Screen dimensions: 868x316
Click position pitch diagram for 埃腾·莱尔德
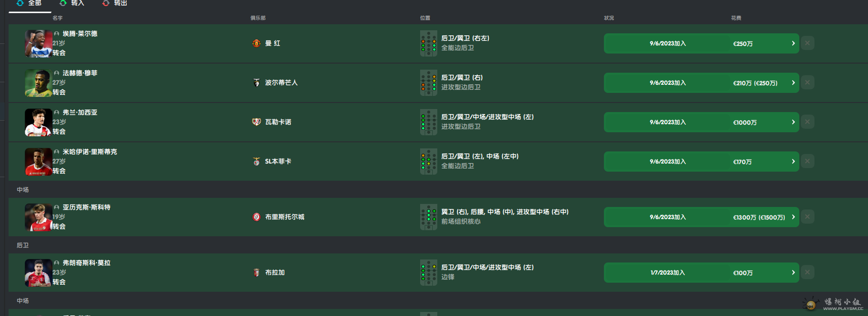(429, 43)
